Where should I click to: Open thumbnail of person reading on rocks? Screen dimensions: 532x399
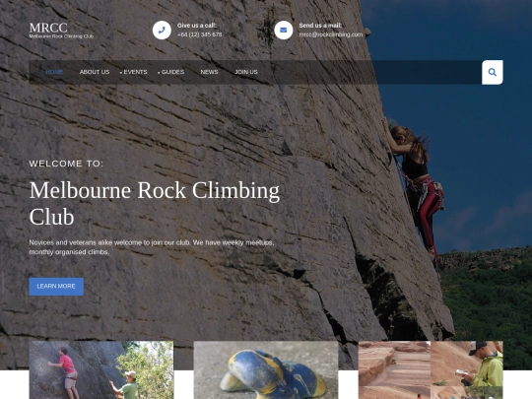[431, 369]
